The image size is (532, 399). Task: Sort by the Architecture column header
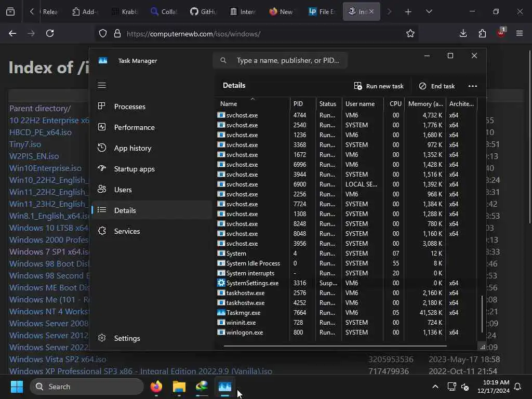point(461,104)
